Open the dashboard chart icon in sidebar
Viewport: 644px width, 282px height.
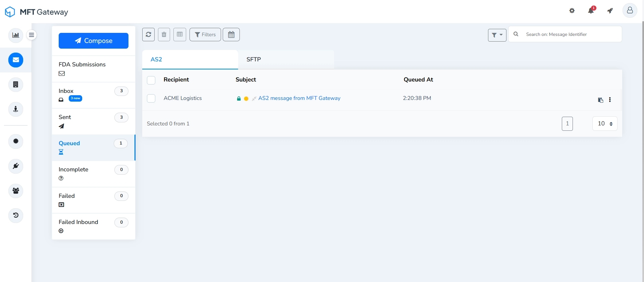(x=16, y=35)
